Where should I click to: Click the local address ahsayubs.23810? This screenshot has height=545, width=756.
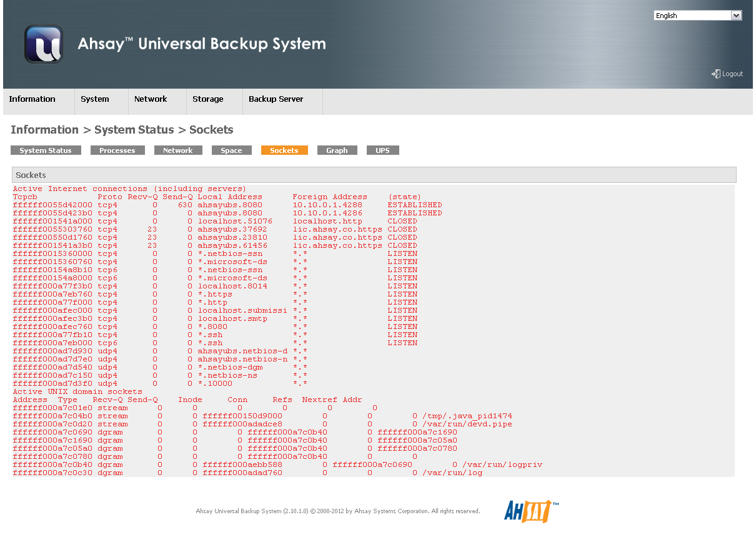tap(232, 237)
